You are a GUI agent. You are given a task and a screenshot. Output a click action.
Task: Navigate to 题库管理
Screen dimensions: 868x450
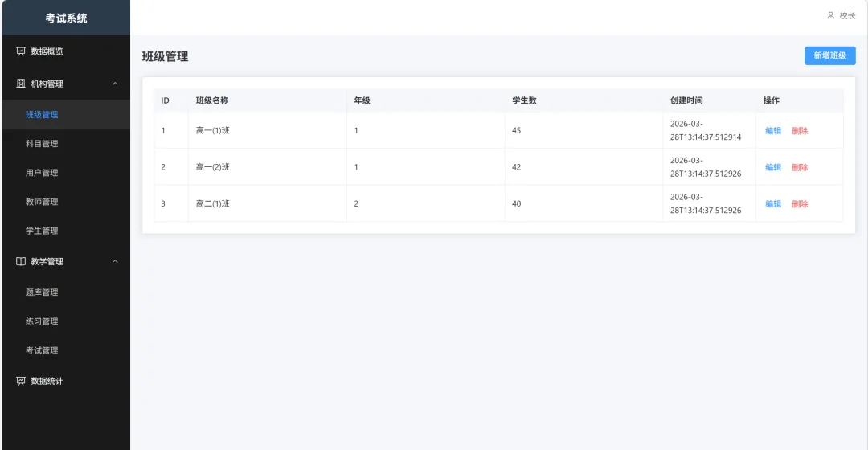point(67,292)
